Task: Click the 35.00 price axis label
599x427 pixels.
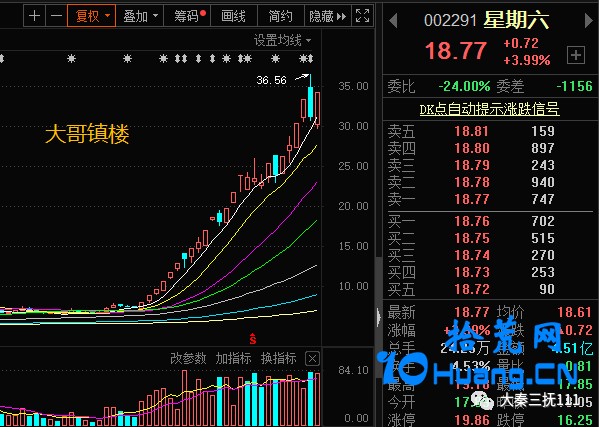Action: 353,86
